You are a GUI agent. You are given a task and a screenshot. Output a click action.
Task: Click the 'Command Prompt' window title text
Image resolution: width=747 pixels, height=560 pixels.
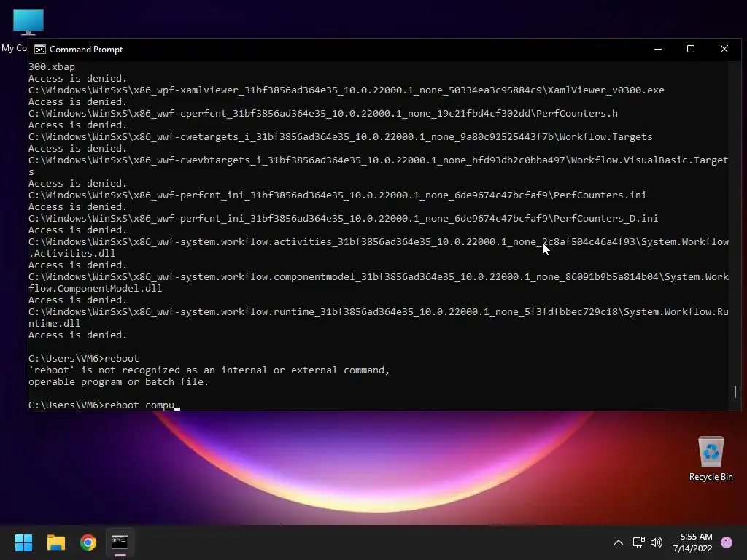pos(86,50)
